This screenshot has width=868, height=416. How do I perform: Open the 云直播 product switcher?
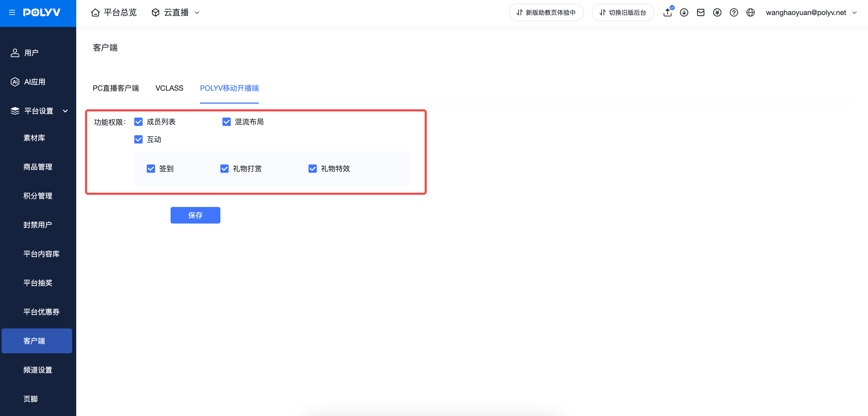176,13
